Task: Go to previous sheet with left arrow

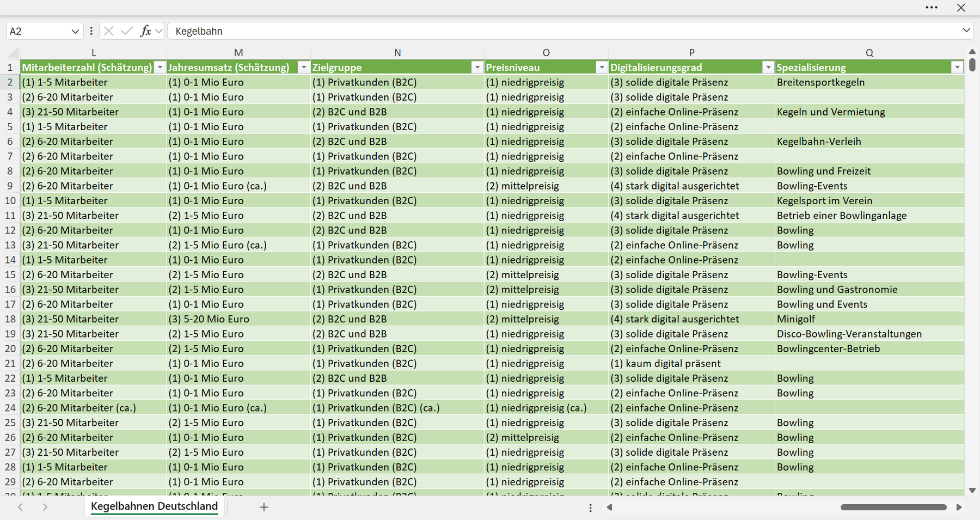Action: pos(20,507)
